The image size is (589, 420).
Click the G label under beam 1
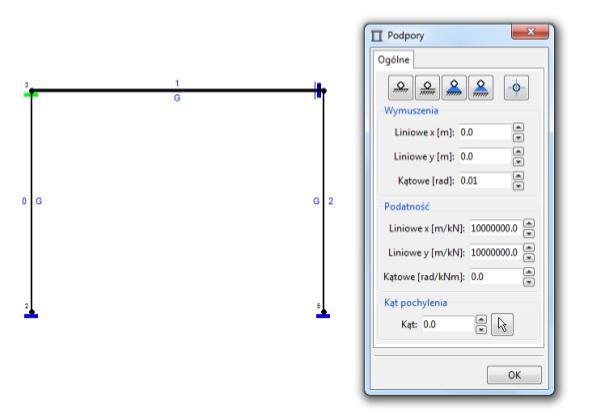pos(177,98)
